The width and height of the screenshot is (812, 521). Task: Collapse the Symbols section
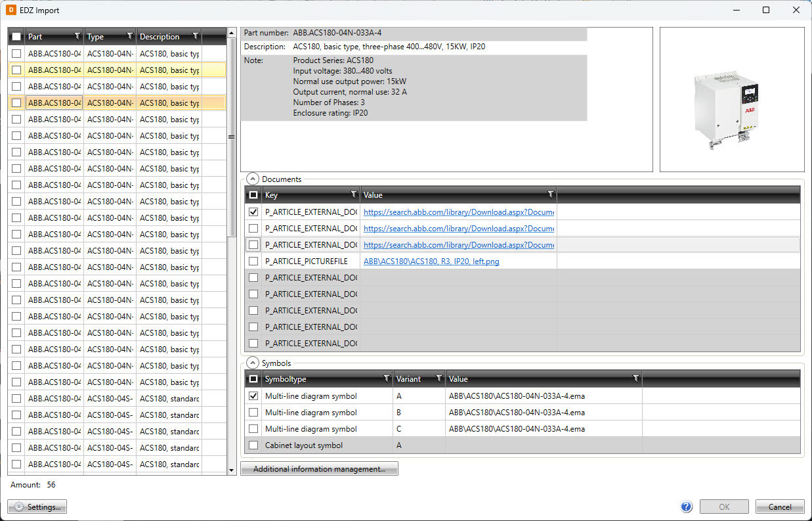point(253,363)
